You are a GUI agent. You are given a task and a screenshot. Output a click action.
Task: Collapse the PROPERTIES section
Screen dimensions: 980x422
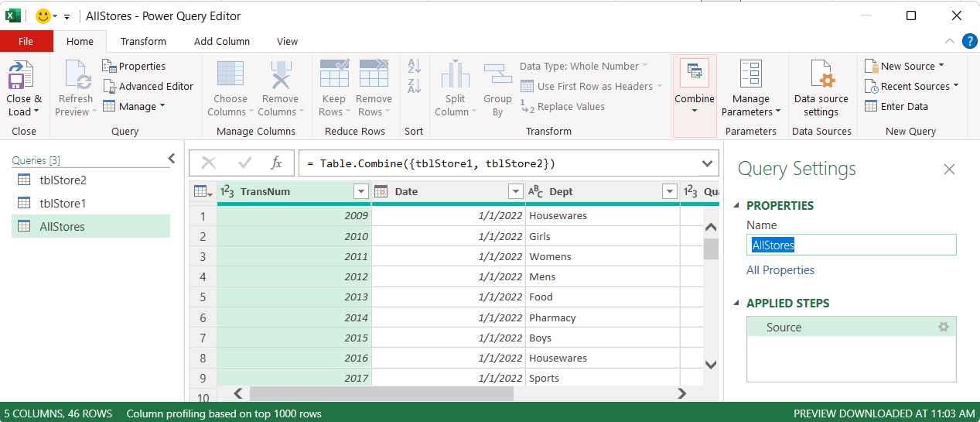pos(738,206)
